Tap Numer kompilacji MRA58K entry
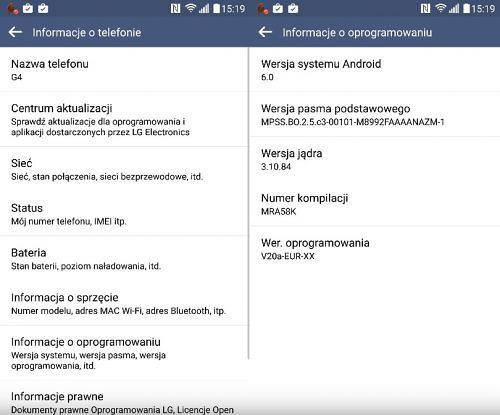500x415 pixels. tap(375, 204)
